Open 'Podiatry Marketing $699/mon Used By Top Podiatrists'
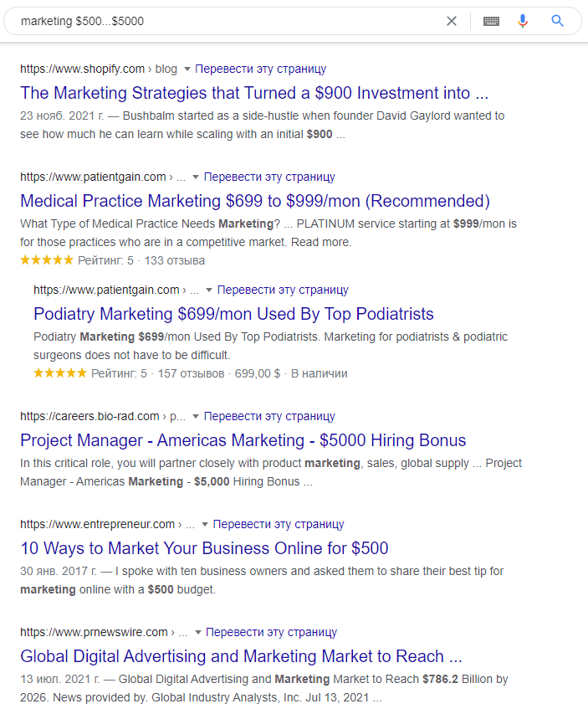Viewport: 588px width, 714px height. 233,314
